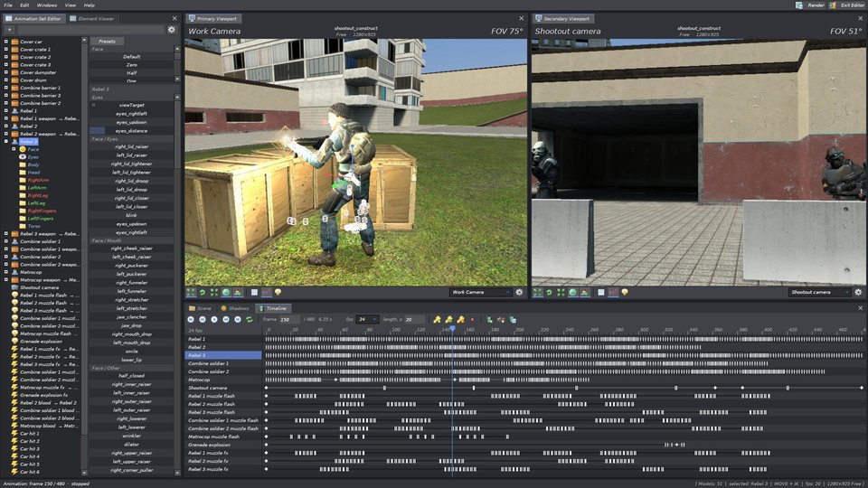Open the File menu
Screen dimensions: 868x488
pyautogui.click(x=8, y=5)
